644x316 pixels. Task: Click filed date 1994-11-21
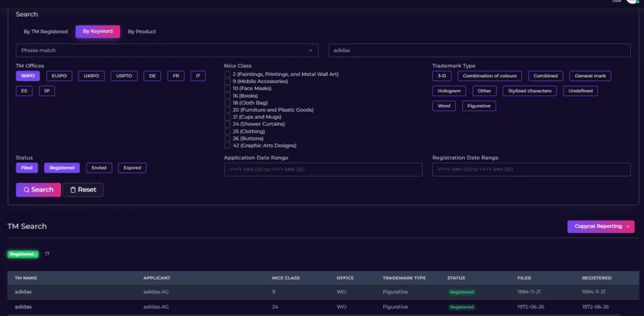point(529,291)
